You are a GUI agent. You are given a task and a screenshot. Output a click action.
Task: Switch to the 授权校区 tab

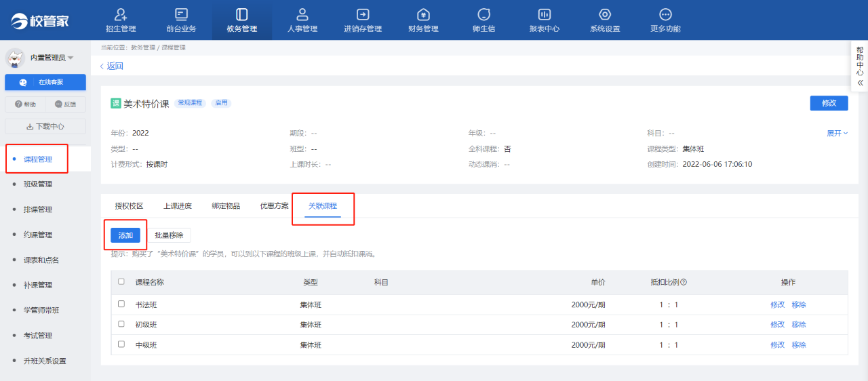pyautogui.click(x=129, y=206)
